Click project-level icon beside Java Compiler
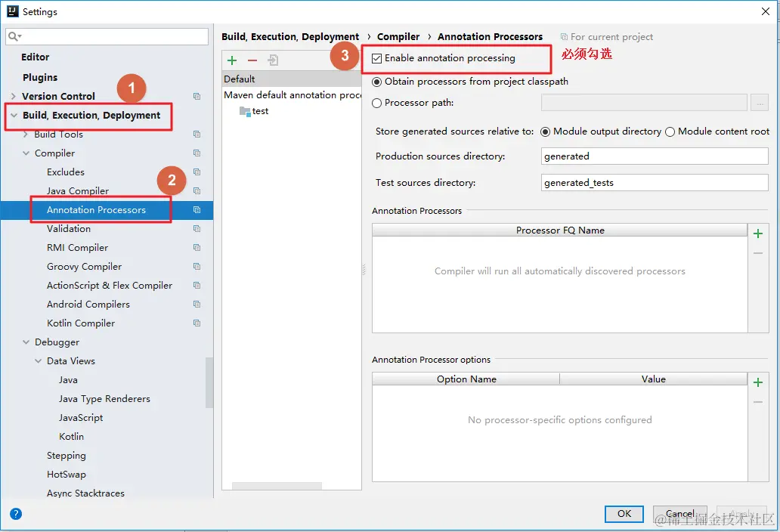 [197, 191]
